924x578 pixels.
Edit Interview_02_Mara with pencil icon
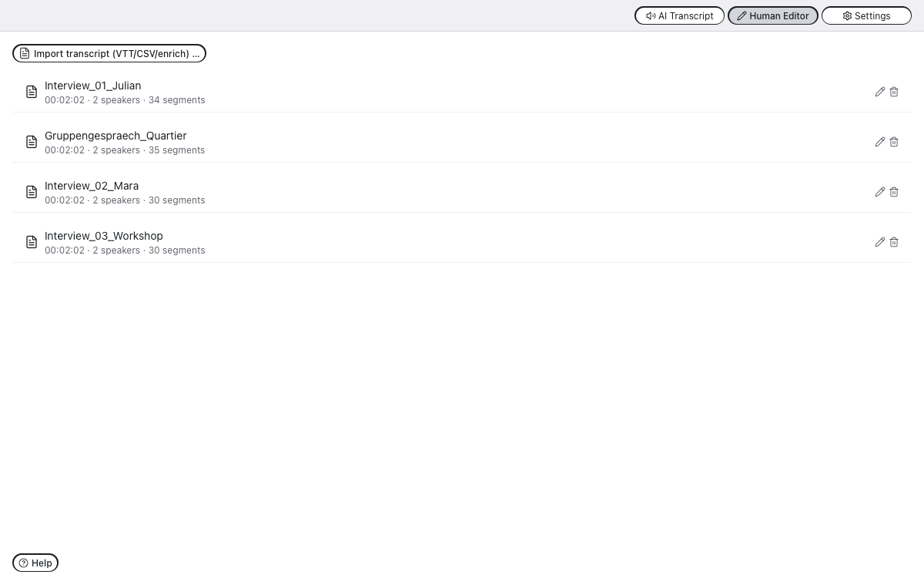coord(880,192)
